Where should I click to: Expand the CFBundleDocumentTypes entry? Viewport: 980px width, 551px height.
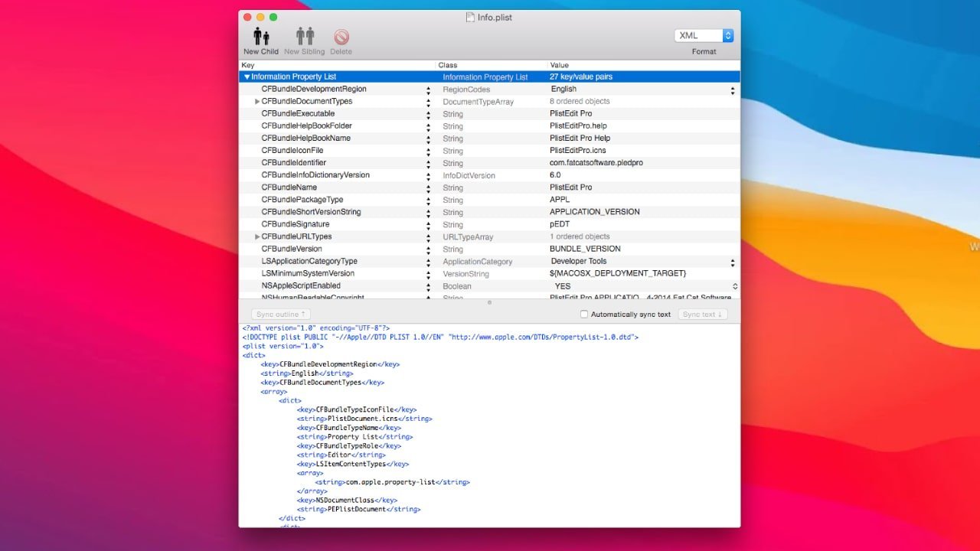(257, 102)
